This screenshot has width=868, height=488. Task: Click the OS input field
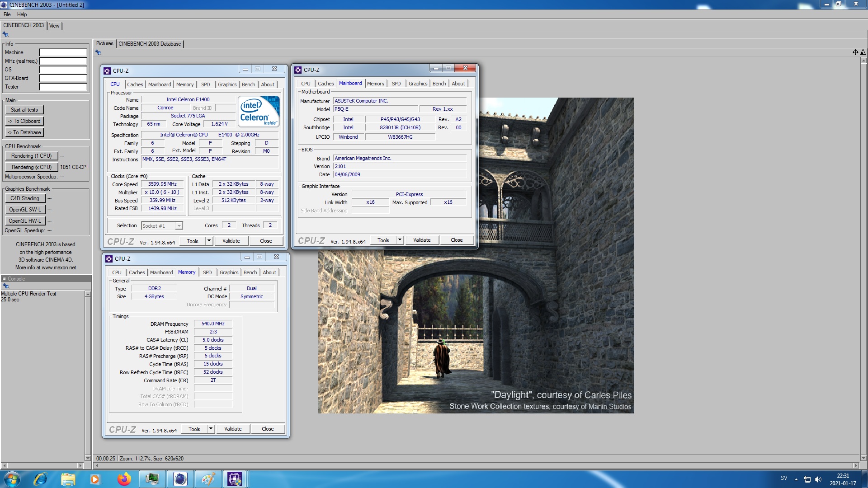pos(63,70)
